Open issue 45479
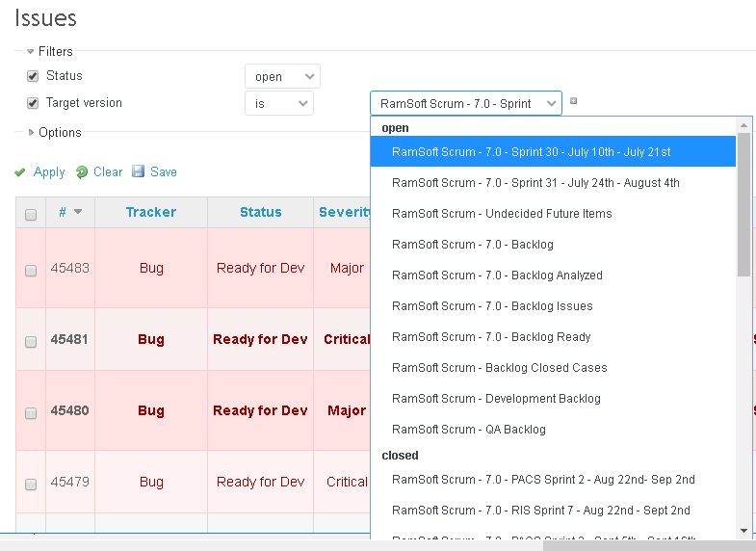The height and width of the screenshot is (551, 756). [x=70, y=482]
